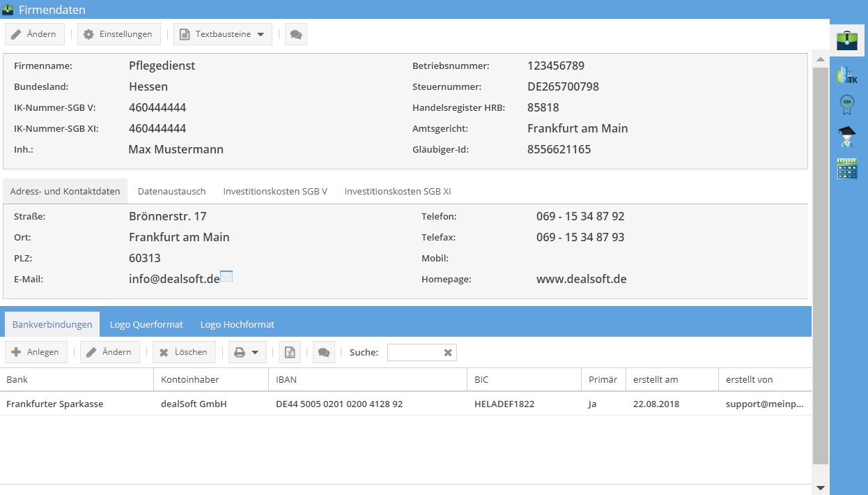
Task: Open the print options dropdown
Action: pyautogui.click(x=247, y=353)
